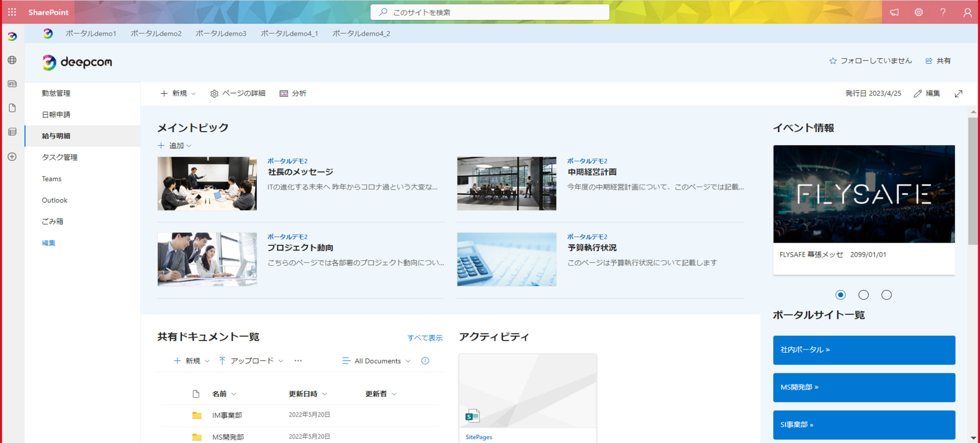Select タスク管理 in the left navigation

coord(60,157)
